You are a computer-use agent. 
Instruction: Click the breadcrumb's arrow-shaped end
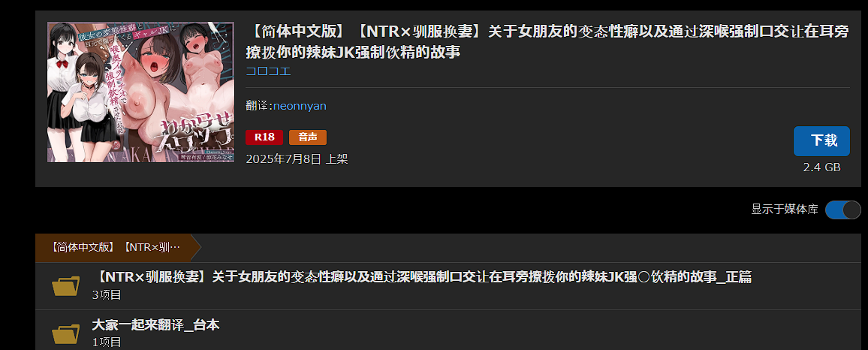pyautogui.click(x=195, y=248)
